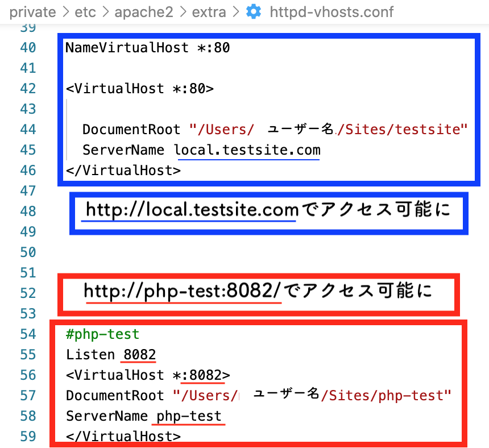
Task: Click the 'Listen 8082' directive
Action: point(111,355)
